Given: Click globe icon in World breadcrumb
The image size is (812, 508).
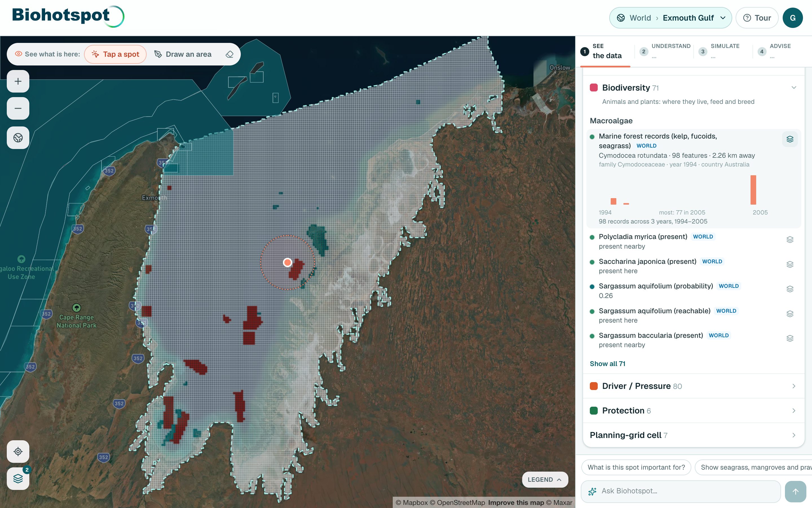Looking at the screenshot, I should 621,18.
